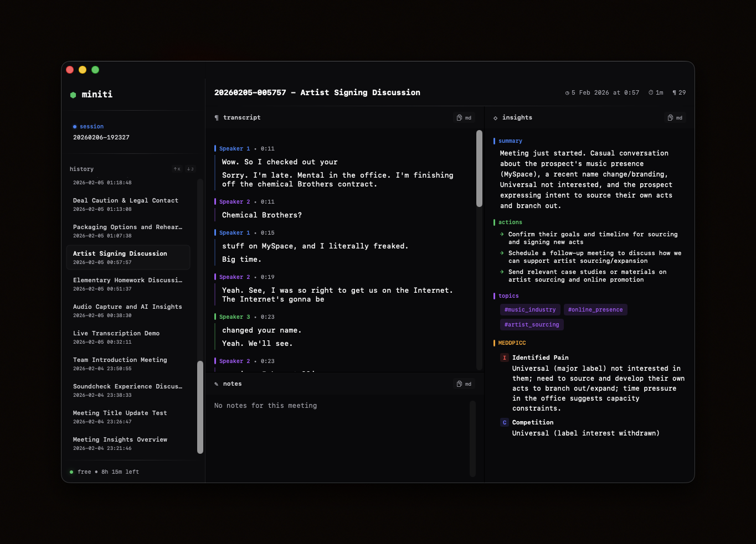Click the orange Identified Pain badge under MEDDPICC
The height and width of the screenshot is (544, 756).
[504, 358]
